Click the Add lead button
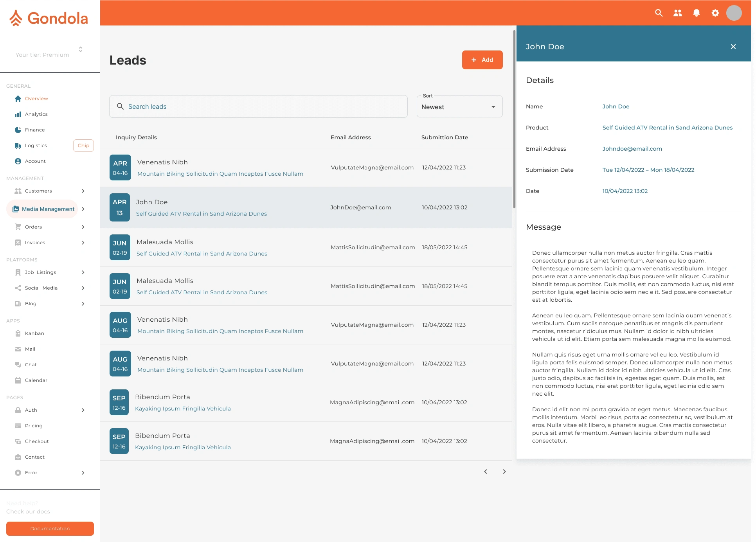 pyautogui.click(x=482, y=60)
